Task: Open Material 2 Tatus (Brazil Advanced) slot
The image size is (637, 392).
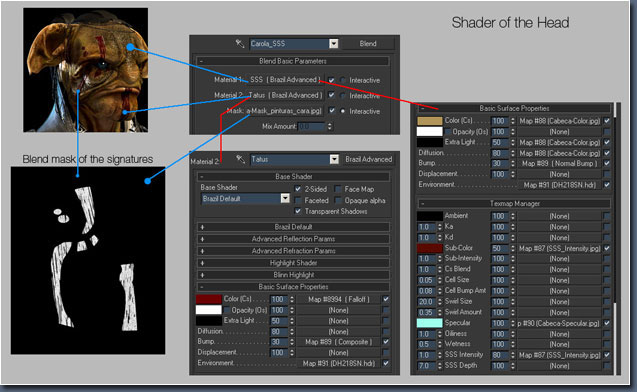Action: [285, 95]
